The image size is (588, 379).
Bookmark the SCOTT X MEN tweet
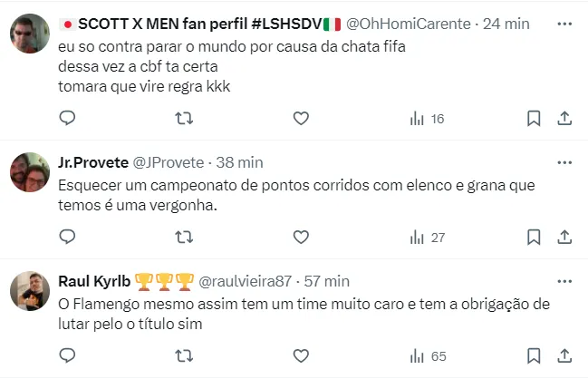tap(535, 118)
